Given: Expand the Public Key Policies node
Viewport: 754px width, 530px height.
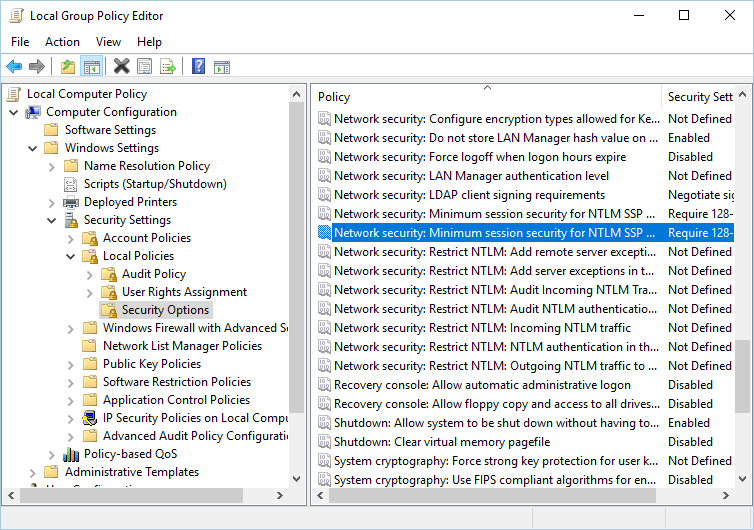Looking at the screenshot, I should click(71, 365).
